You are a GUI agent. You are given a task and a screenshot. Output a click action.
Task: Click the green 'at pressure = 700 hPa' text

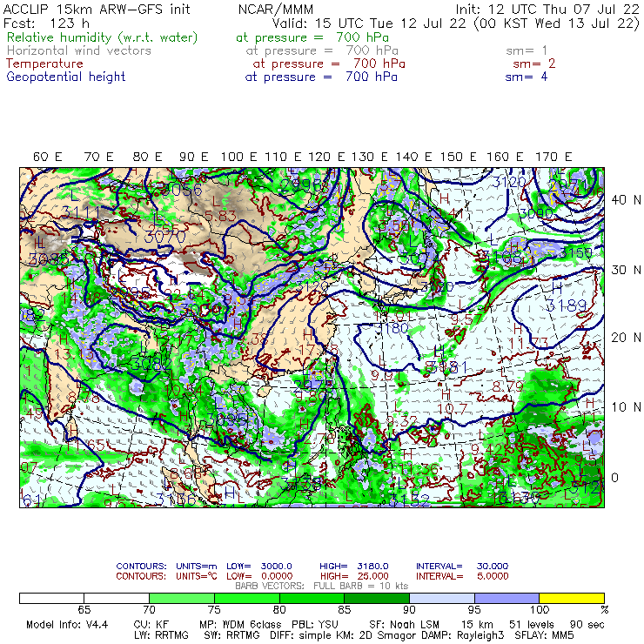[312, 37]
